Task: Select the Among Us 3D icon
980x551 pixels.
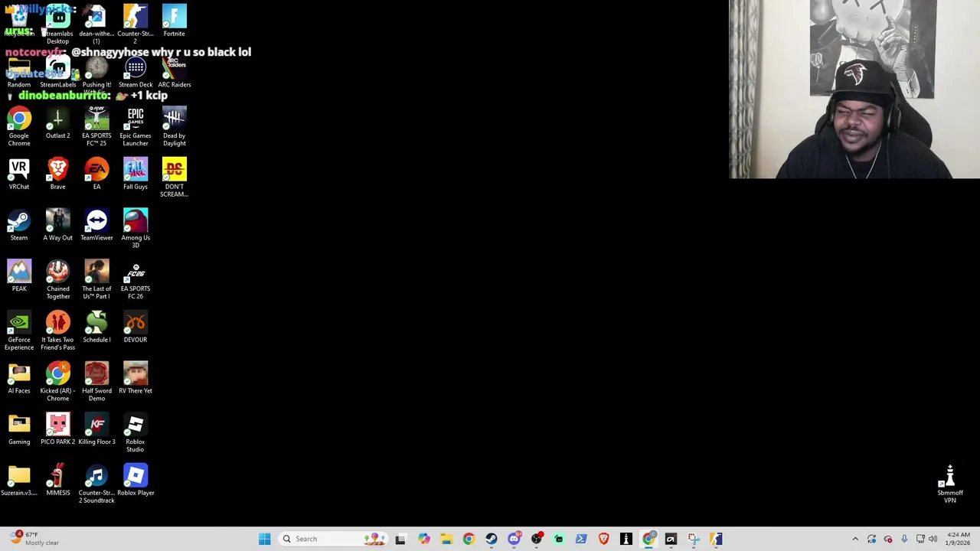Action: pyautogui.click(x=136, y=228)
